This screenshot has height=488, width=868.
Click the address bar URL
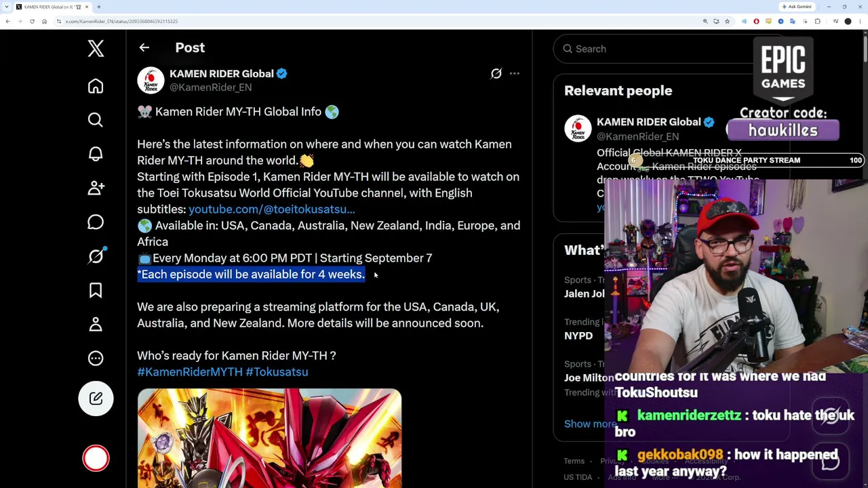point(122,22)
